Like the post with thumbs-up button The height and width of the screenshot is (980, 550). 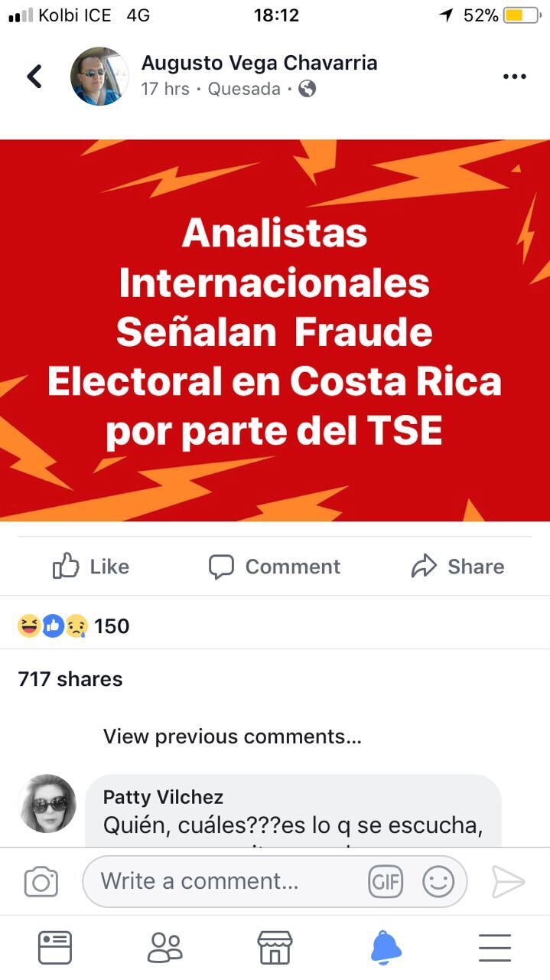click(x=90, y=567)
